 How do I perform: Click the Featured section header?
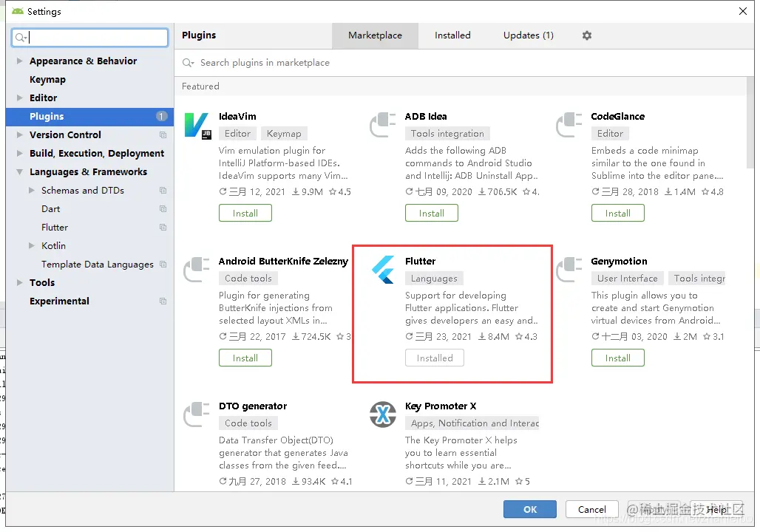click(x=200, y=86)
